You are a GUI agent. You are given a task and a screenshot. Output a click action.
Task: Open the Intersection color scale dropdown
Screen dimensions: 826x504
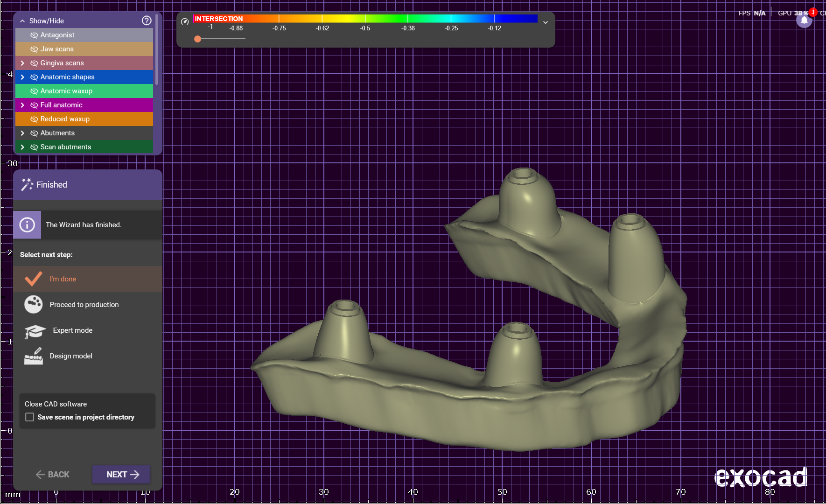(545, 22)
